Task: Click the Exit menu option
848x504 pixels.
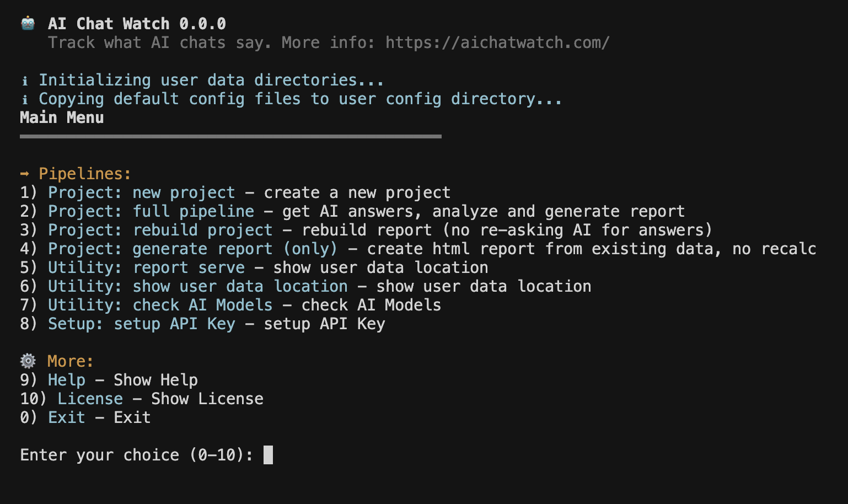Action: point(67,417)
